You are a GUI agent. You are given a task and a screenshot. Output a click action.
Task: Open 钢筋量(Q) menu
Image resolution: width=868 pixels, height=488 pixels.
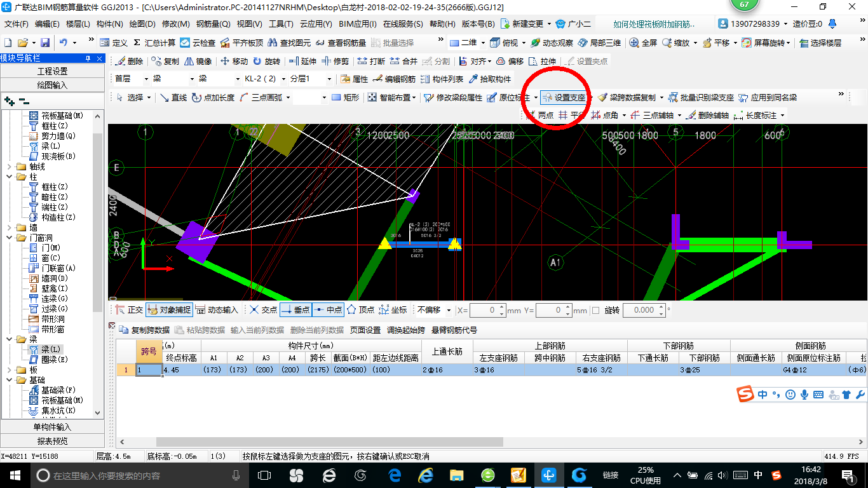click(213, 24)
